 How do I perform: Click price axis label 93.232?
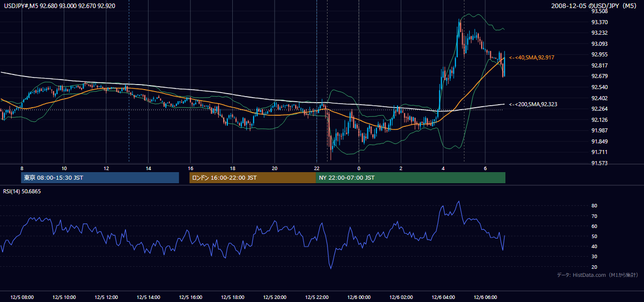click(599, 33)
